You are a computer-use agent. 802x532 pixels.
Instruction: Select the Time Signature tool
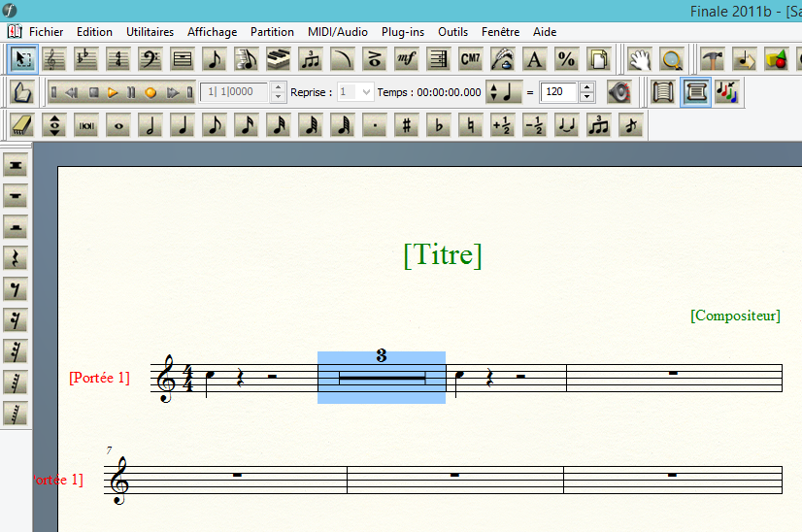[x=118, y=59]
